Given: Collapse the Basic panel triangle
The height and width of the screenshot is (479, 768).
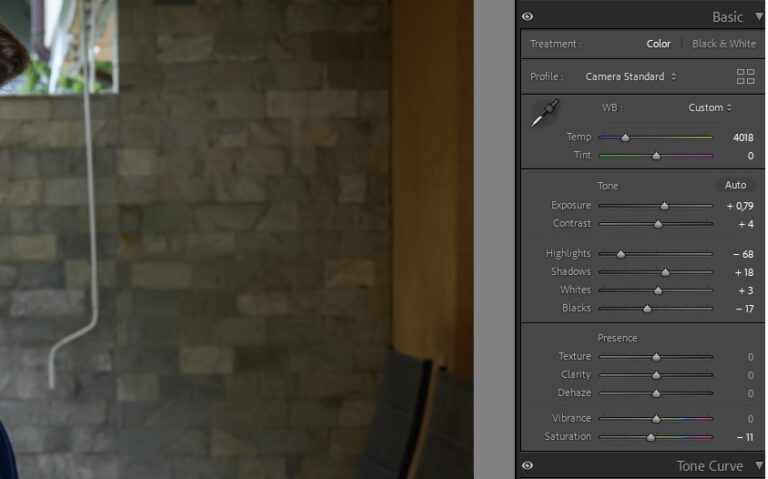Looking at the screenshot, I should [759, 17].
